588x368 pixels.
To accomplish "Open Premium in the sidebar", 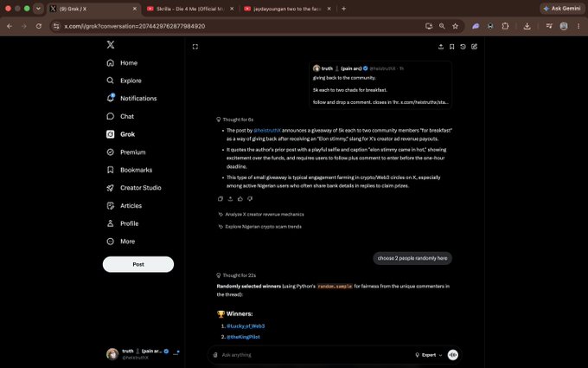I will pyautogui.click(x=126, y=152).
